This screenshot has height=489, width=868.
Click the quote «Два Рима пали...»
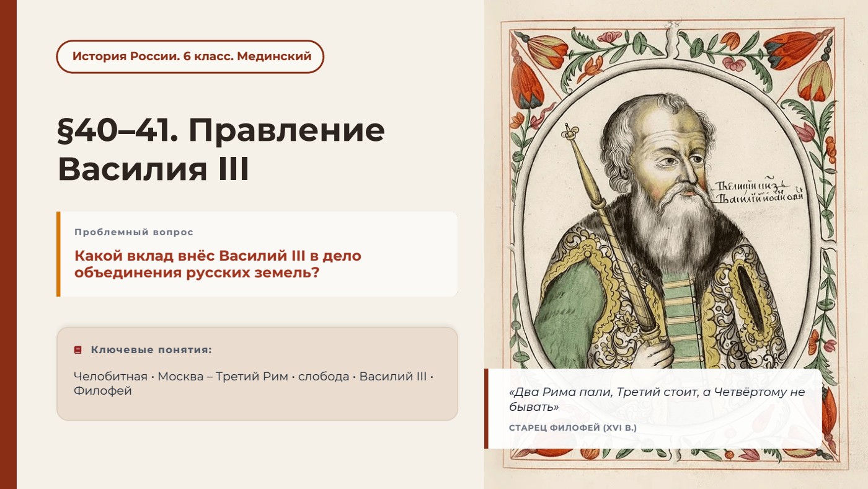point(657,400)
